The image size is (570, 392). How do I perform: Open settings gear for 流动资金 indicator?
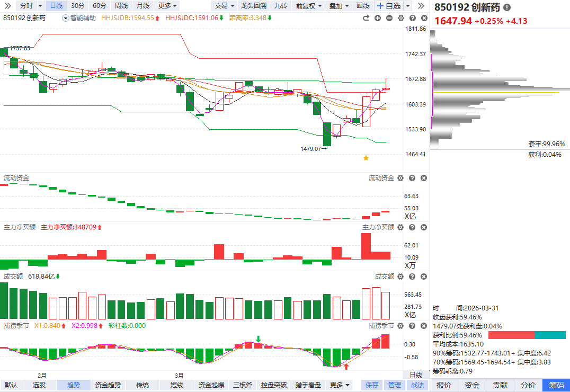pos(400,178)
